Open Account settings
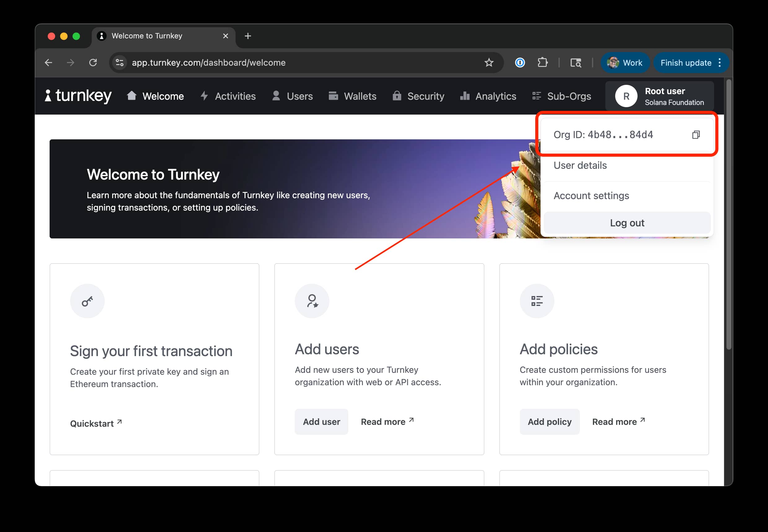The image size is (768, 532). (x=591, y=196)
